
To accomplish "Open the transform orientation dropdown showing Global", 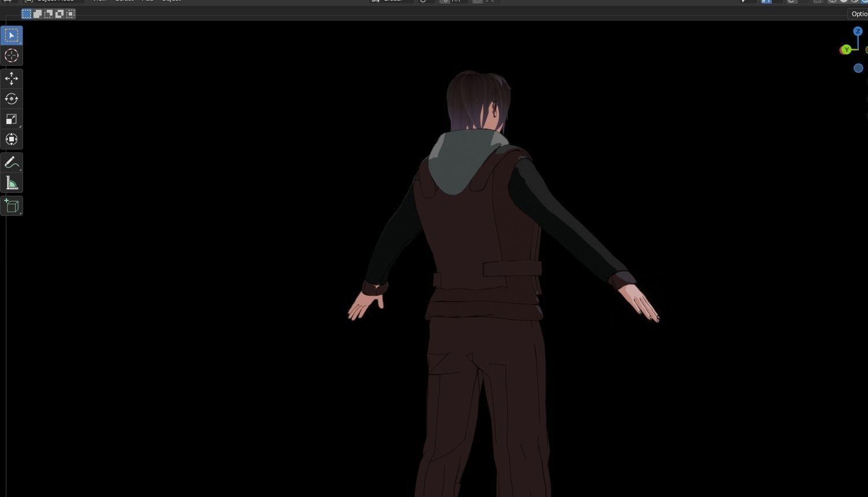I will [x=393, y=1].
